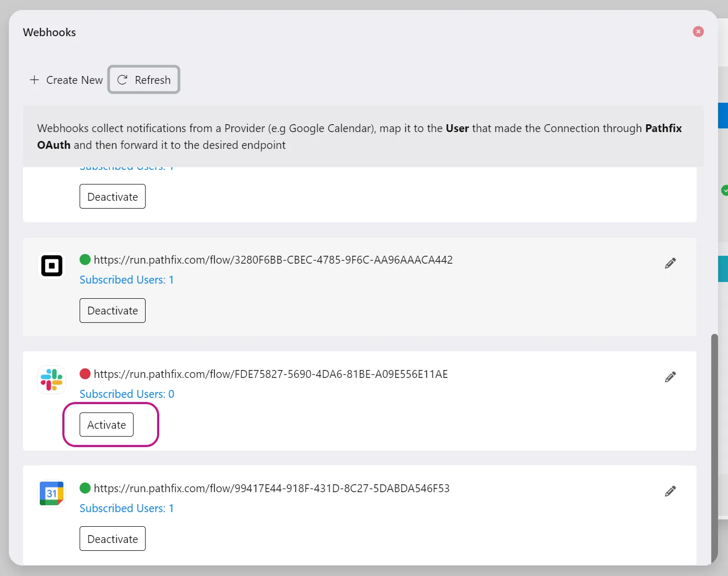The width and height of the screenshot is (728, 576).
Task: Click the plus icon beside Create New
Action: [35, 80]
